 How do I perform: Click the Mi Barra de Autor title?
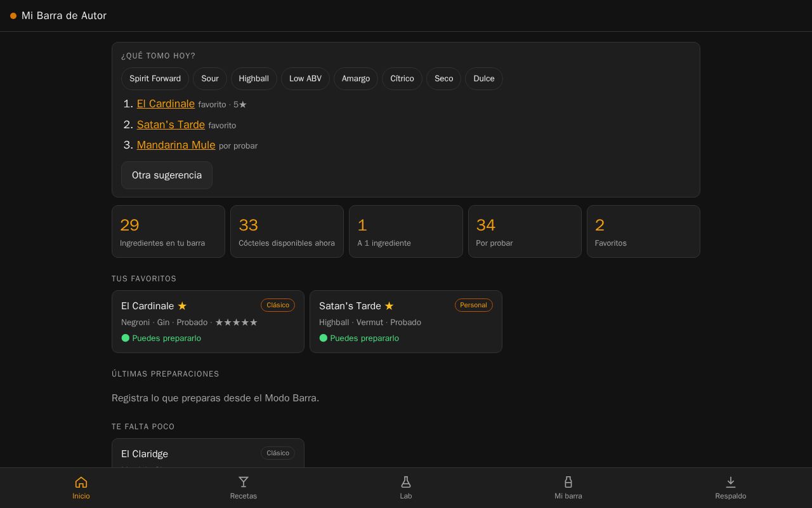coord(64,16)
